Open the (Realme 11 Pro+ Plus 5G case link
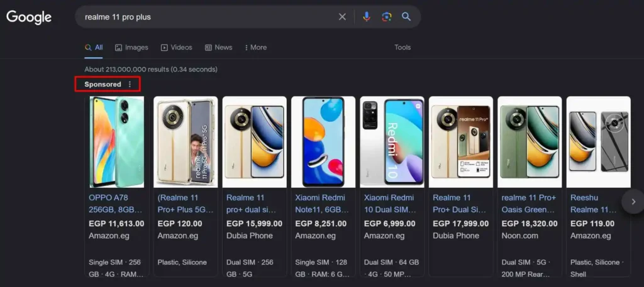 [186, 203]
